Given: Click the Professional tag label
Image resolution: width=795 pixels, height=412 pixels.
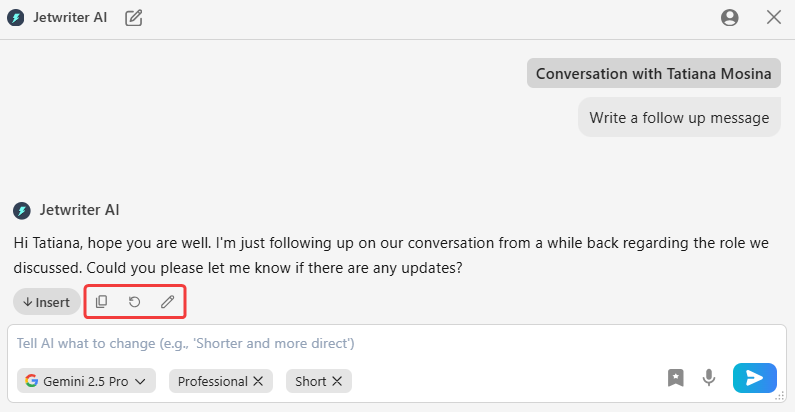Looking at the screenshot, I should tap(212, 381).
